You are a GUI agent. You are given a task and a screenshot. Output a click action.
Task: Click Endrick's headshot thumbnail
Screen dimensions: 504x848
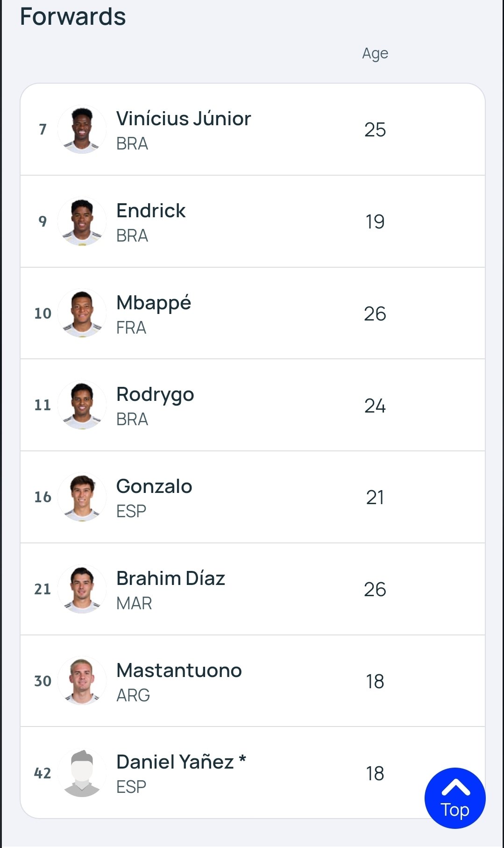[x=82, y=221]
